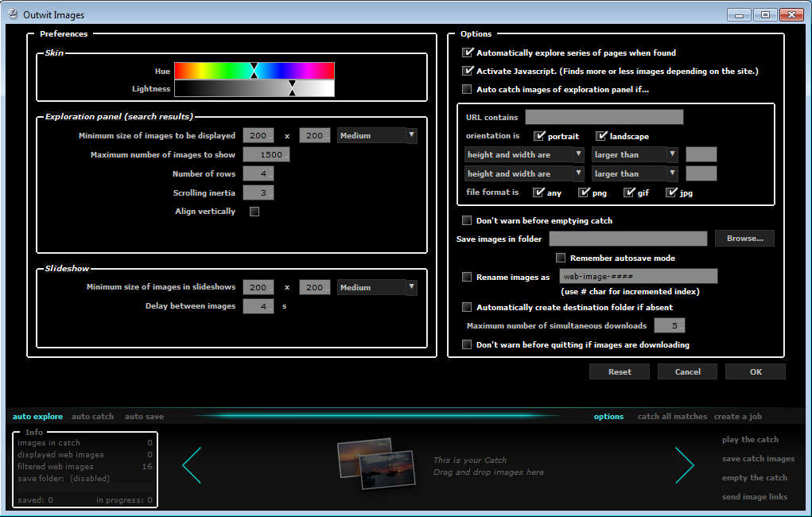
Task: Check Remember autosave mode
Action: pos(561,258)
